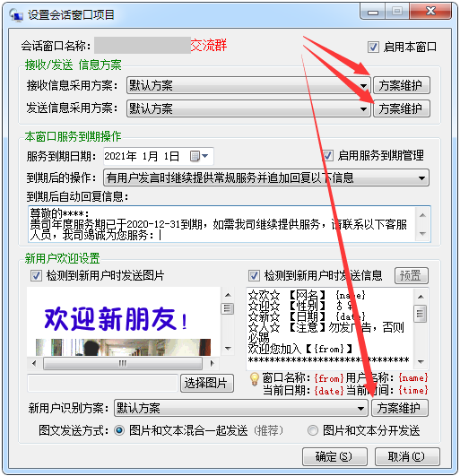Open the calendar picker for service expiry date
This screenshot has height=476, width=460.
click(199, 156)
